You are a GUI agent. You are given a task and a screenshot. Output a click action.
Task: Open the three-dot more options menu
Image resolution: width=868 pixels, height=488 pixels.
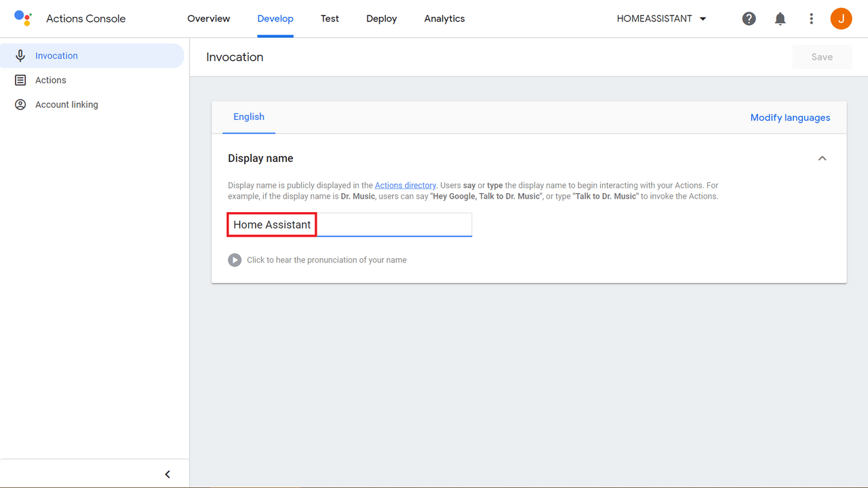coord(811,19)
